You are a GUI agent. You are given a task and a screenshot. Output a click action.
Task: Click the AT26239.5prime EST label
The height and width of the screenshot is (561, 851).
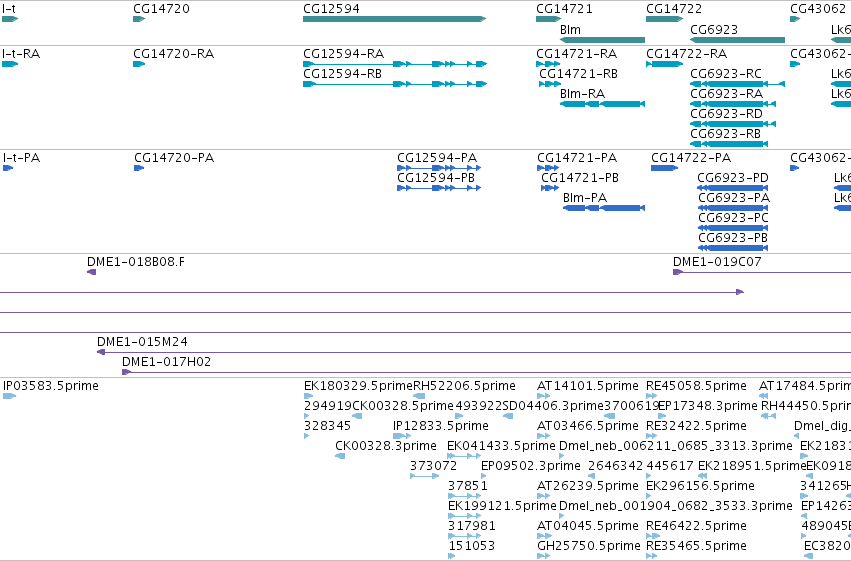click(x=588, y=486)
